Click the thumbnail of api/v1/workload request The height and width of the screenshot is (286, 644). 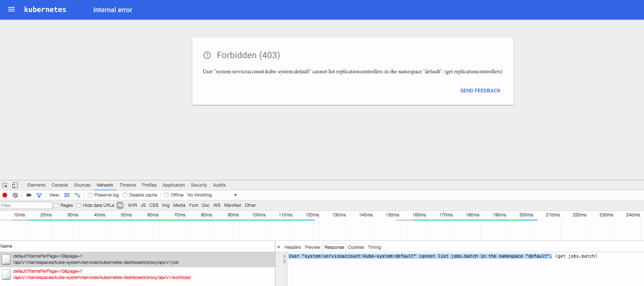click(x=6, y=274)
